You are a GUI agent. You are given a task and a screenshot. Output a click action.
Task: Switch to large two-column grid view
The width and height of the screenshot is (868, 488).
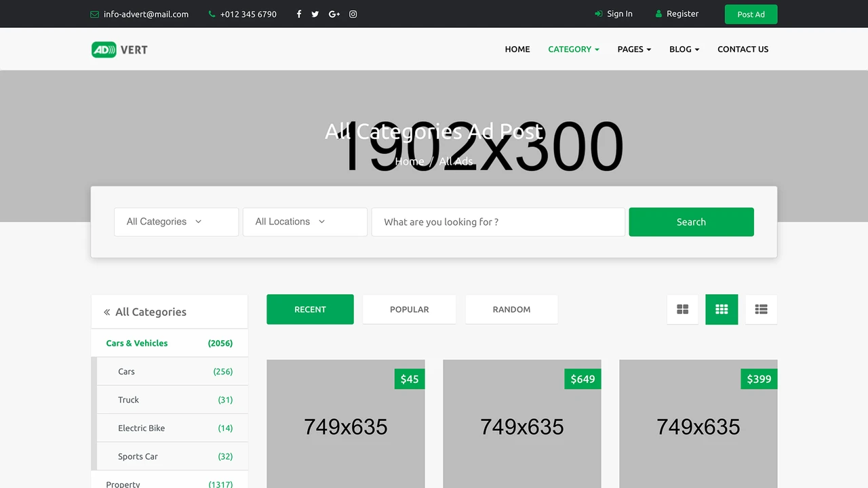[683, 309]
